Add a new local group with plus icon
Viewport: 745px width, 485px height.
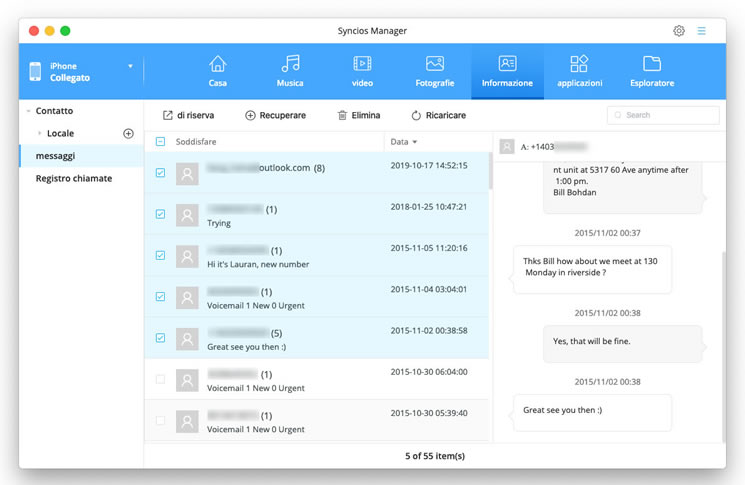[x=128, y=133]
